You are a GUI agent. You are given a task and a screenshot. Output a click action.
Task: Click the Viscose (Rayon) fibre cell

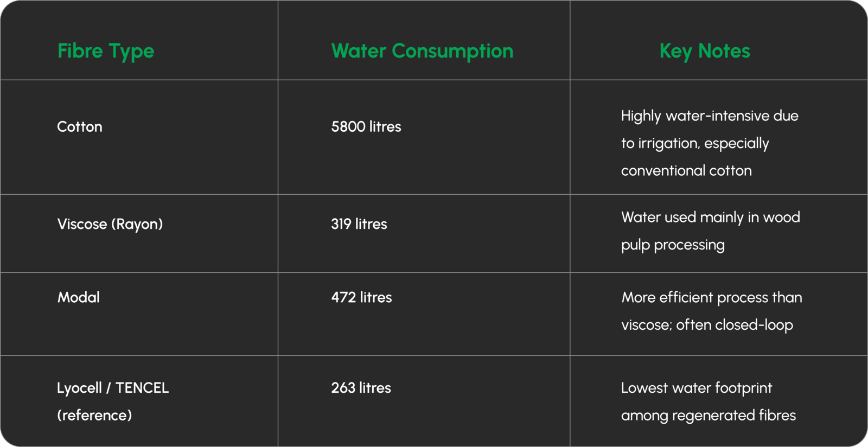[110, 224]
